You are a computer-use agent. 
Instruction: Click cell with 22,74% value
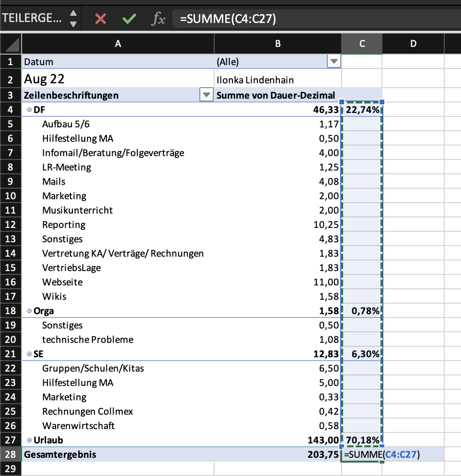362,110
